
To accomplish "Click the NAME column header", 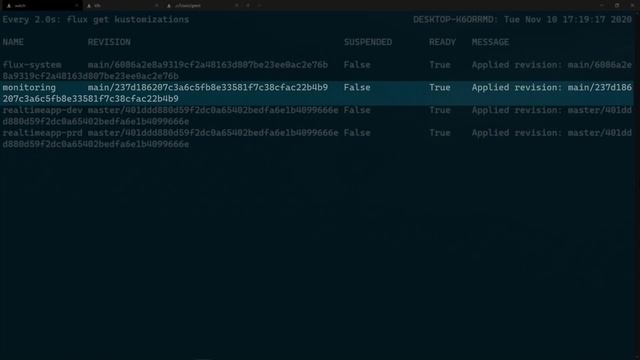I will (13, 42).
